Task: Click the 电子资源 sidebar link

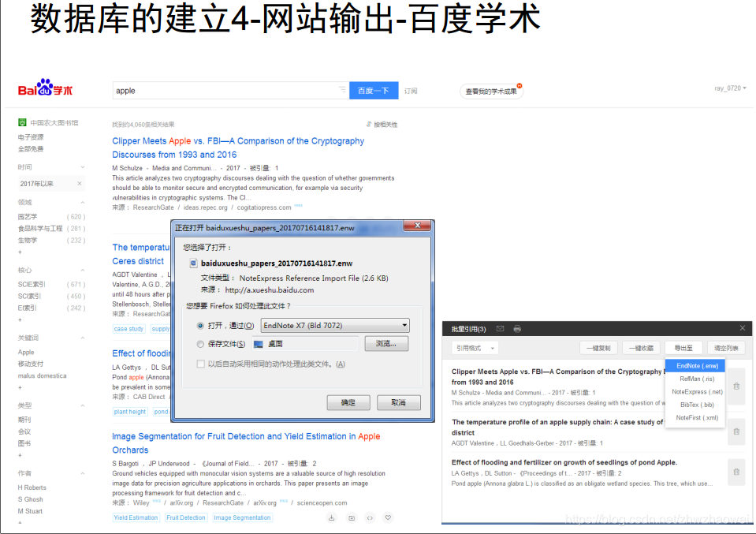Action: (31, 137)
